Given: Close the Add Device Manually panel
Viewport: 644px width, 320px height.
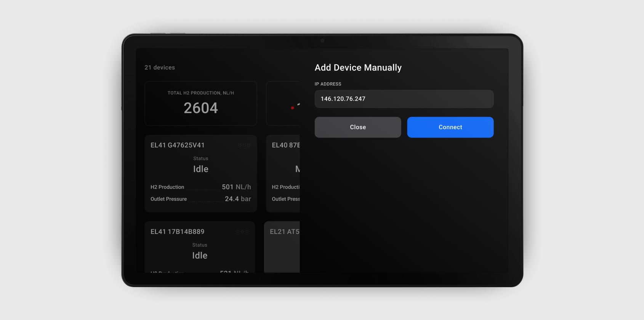Looking at the screenshot, I should click(358, 127).
